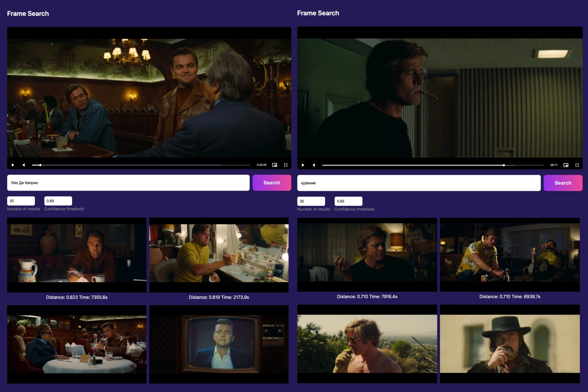The image size is (588, 392).
Task: Open result thumbnail at Time 6938.7s
Action: (x=510, y=255)
